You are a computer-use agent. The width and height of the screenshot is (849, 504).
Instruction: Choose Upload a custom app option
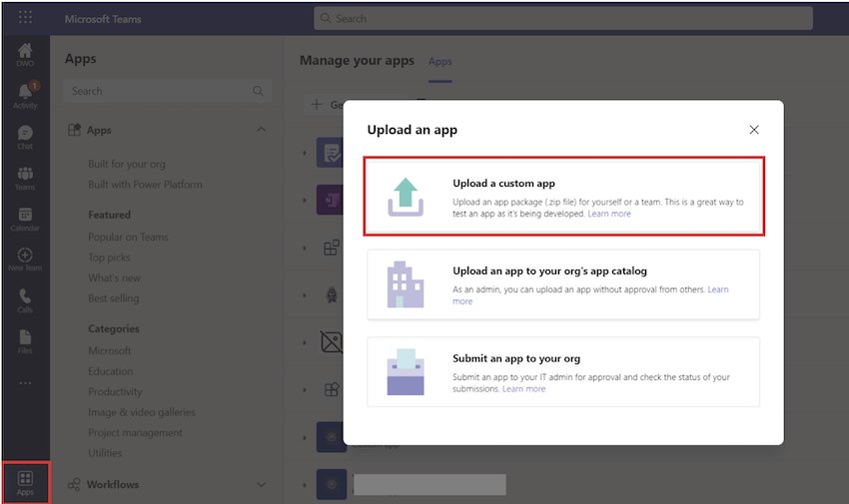pos(563,197)
